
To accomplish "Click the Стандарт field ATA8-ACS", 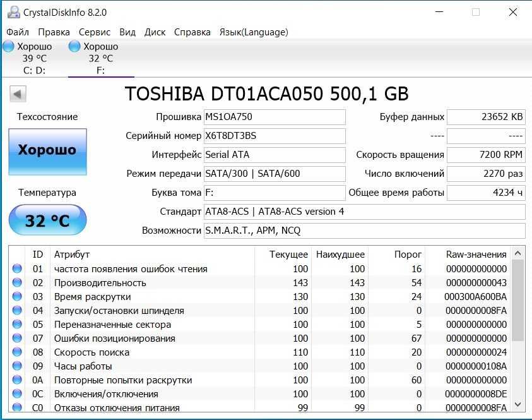I will pos(364,212).
